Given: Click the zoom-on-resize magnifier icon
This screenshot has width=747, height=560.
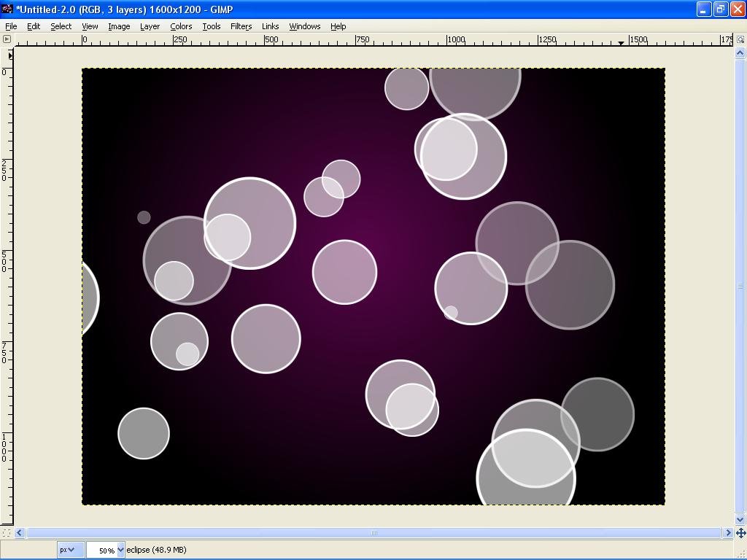Looking at the screenshot, I should coord(740,39).
